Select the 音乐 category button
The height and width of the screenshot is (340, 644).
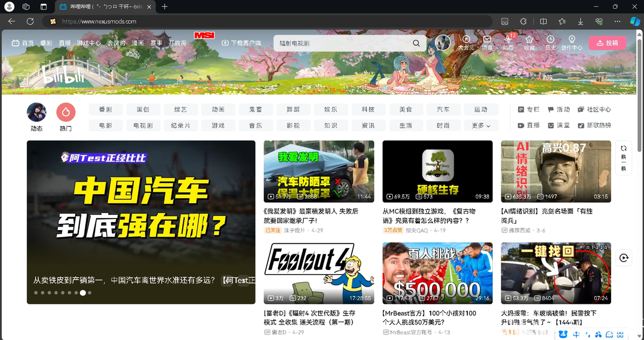click(x=256, y=126)
